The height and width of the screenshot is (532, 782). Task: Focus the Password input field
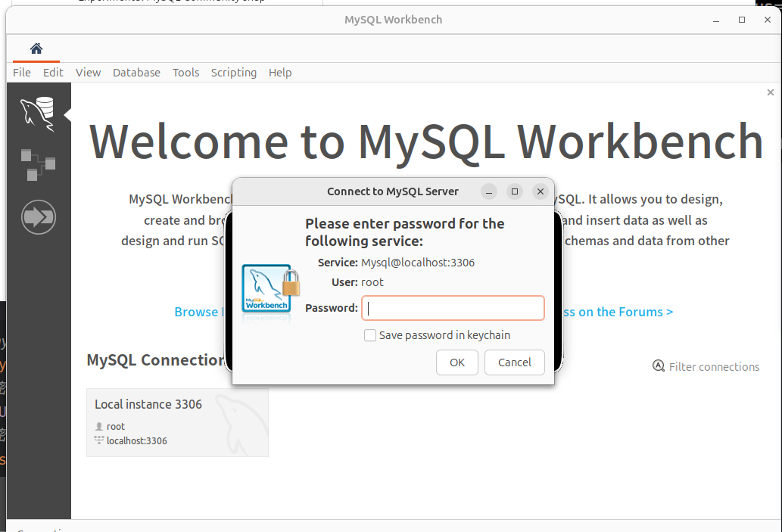[x=453, y=308]
